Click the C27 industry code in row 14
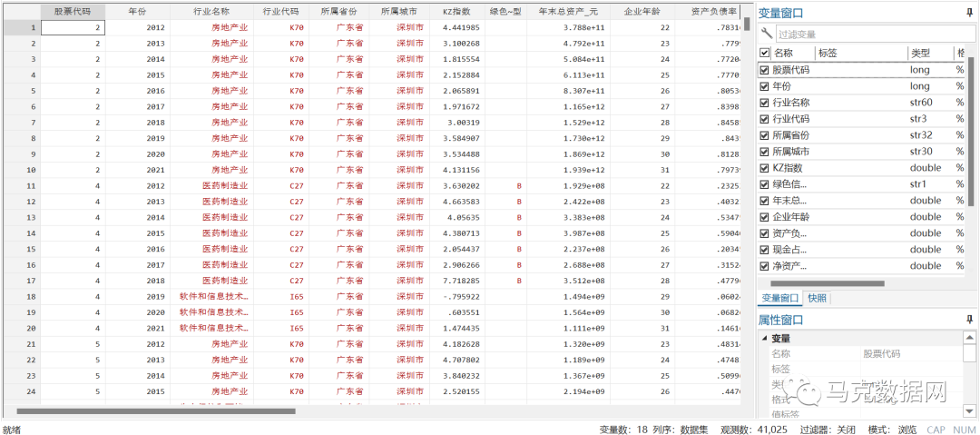 tap(297, 233)
